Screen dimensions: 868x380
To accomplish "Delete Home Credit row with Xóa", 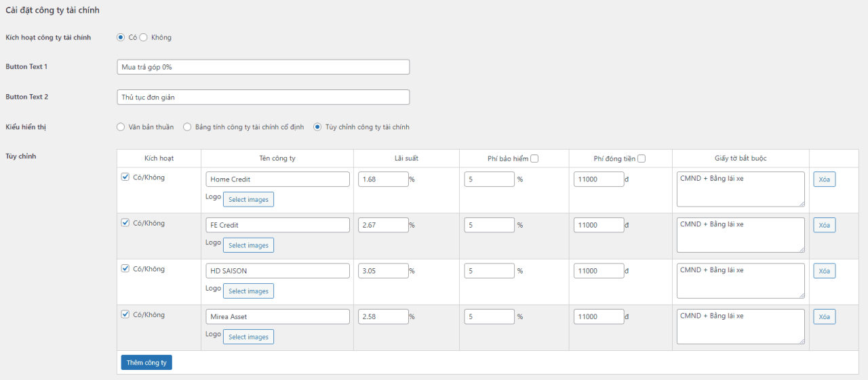I will click(824, 180).
